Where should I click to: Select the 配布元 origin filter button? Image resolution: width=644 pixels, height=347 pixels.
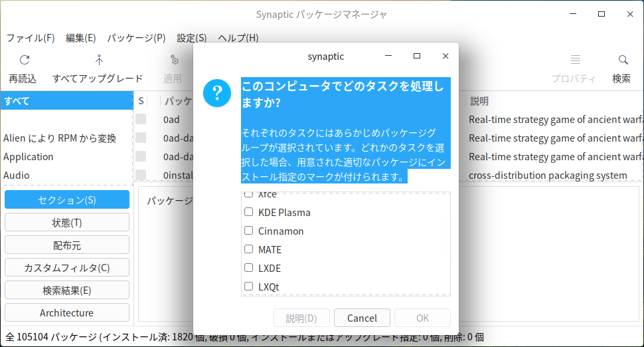pos(67,245)
